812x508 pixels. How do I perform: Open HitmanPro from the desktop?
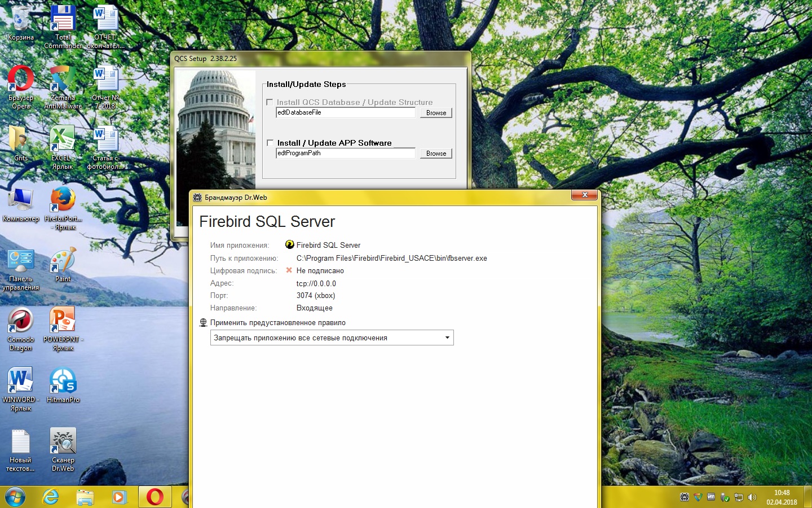pyautogui.click(x=63, y=386)
